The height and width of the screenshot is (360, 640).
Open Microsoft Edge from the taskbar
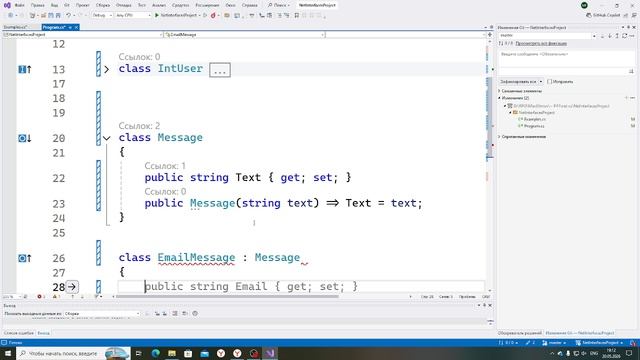tap(156, 353)
